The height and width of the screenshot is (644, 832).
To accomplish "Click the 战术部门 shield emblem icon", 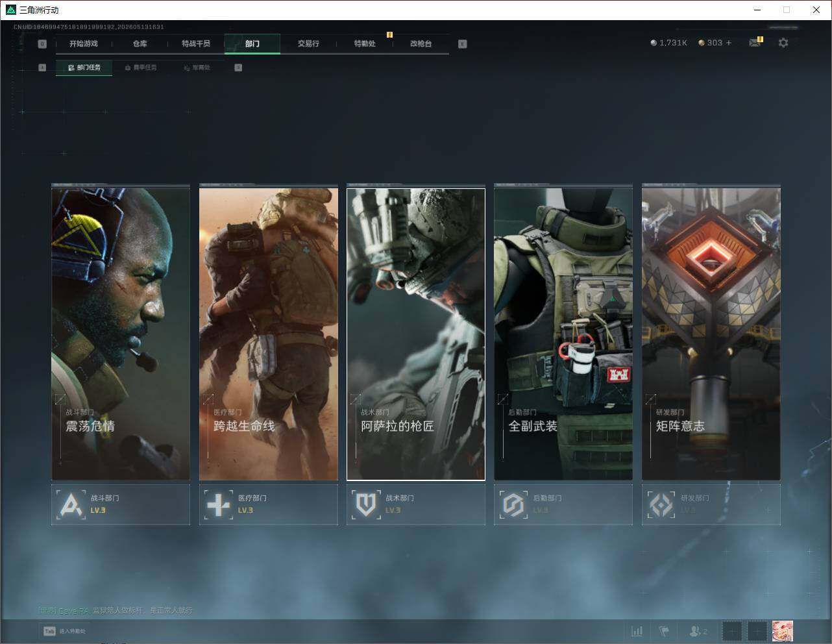I will click(366, 504).
